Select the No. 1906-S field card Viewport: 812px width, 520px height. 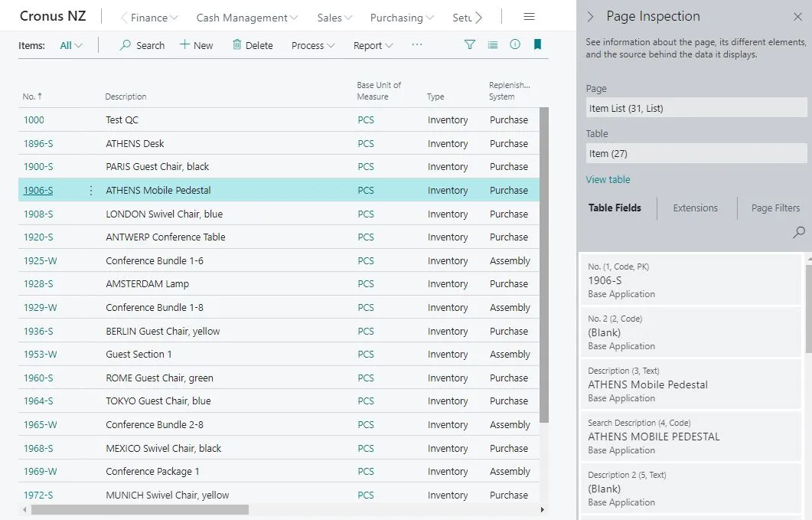(x=691, y=280)
